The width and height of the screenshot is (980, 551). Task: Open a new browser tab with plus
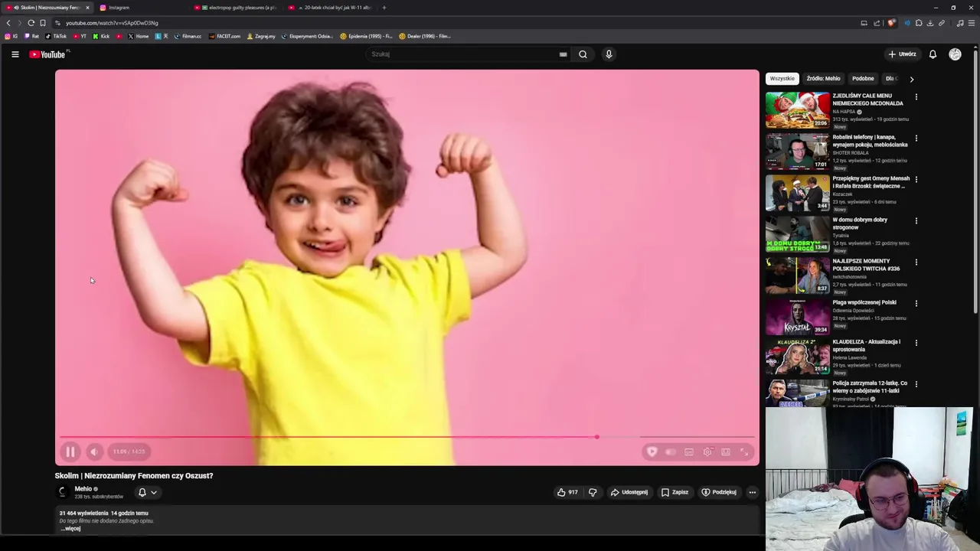coord(384,8)
